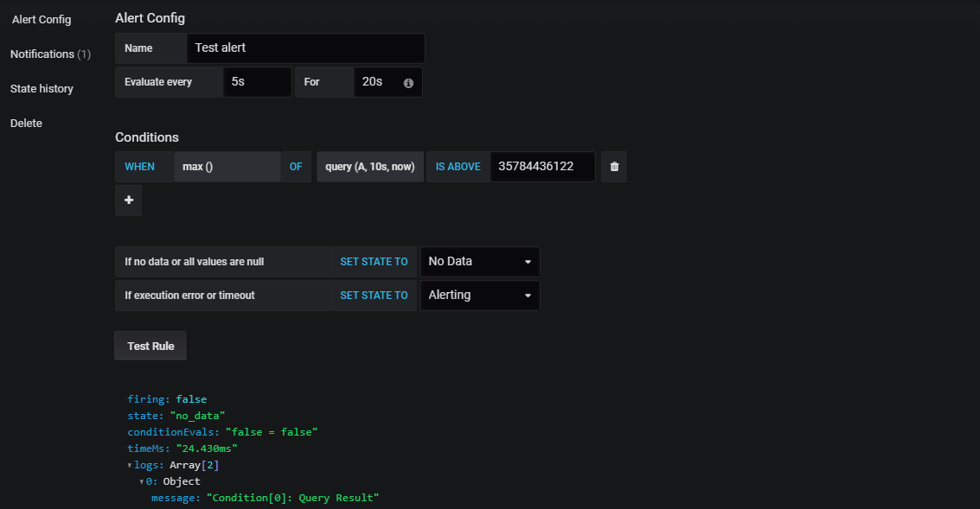
Task: Edit the threshold value 35784436122
Action: [542, 167]
